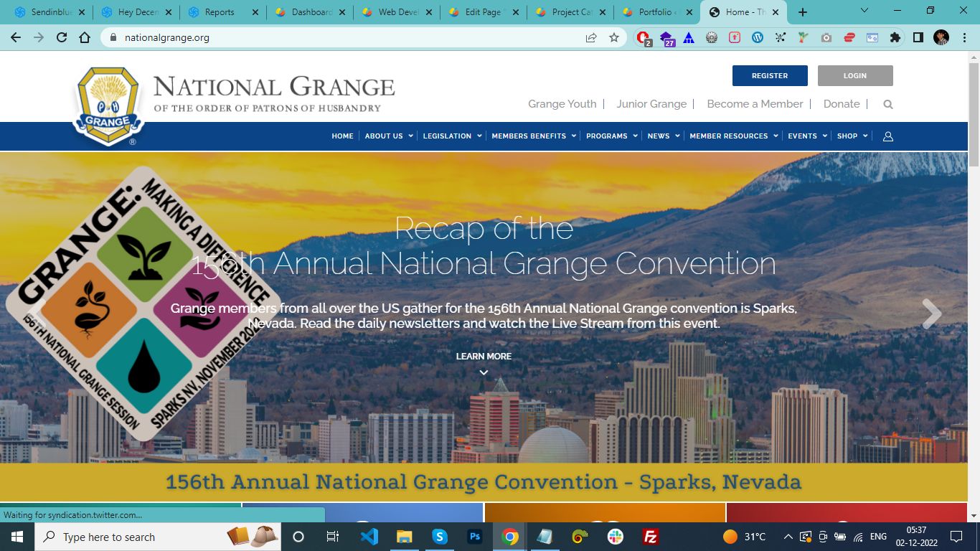The height and width of the screenshot is (551, 980).
Task: Open File Explorer from taskbar
Action: (x=405, y=537)
